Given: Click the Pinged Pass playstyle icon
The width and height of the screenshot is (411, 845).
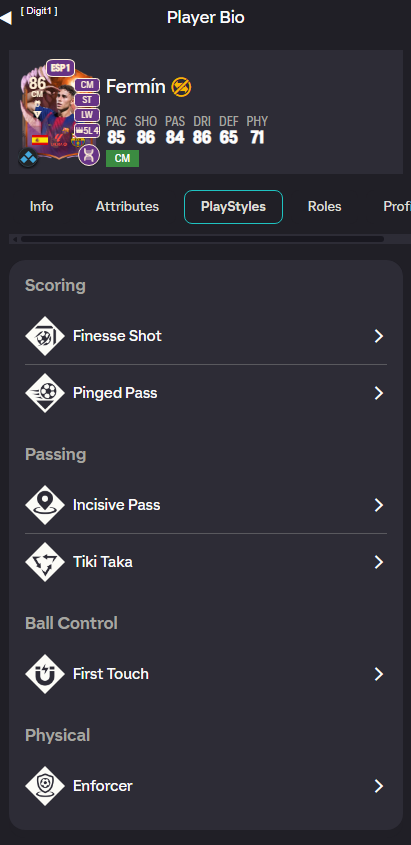Looking at the screenshot, I should pyautogui.click(x=45, y=393).
